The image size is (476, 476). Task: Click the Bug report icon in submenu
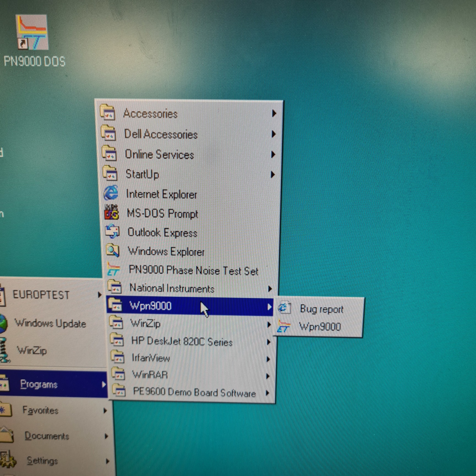[x=284, y=308]
